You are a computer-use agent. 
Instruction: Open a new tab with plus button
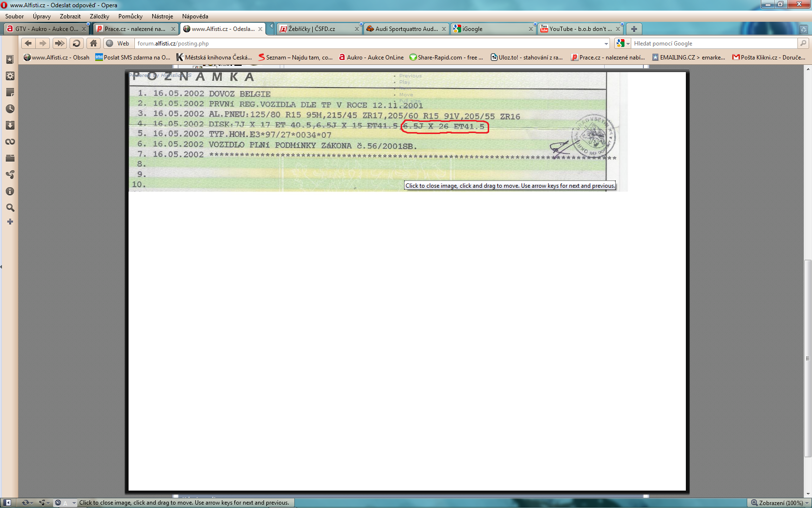click(x=634, y=29)
